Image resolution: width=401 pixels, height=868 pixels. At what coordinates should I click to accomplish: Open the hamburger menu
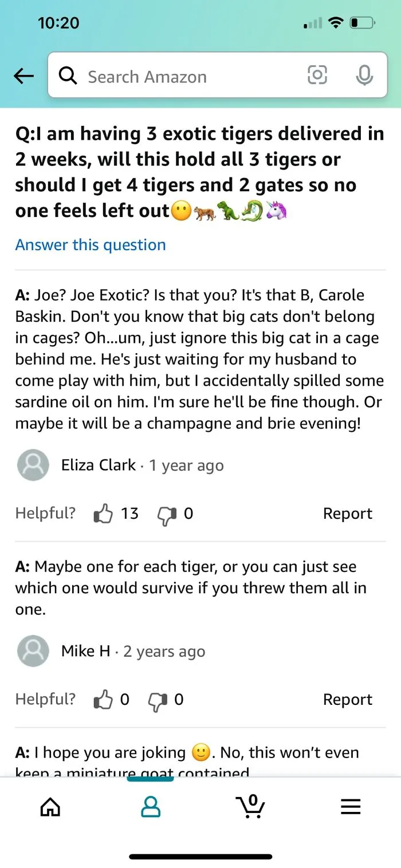coord(351,807)
